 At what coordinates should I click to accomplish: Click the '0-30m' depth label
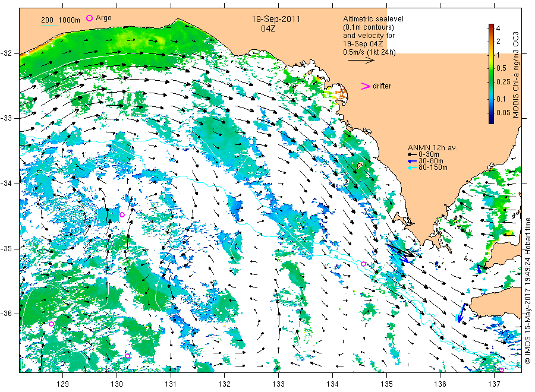pos(429,154)
